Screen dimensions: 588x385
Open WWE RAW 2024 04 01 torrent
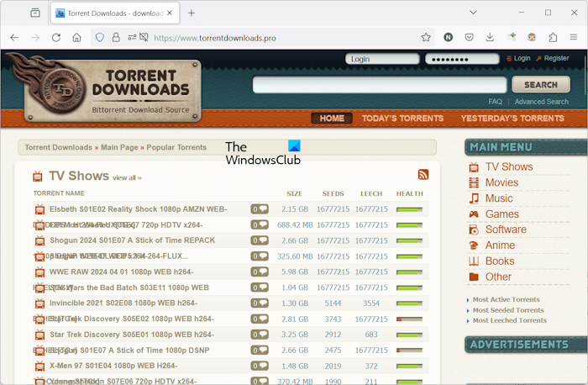point(122,272)
